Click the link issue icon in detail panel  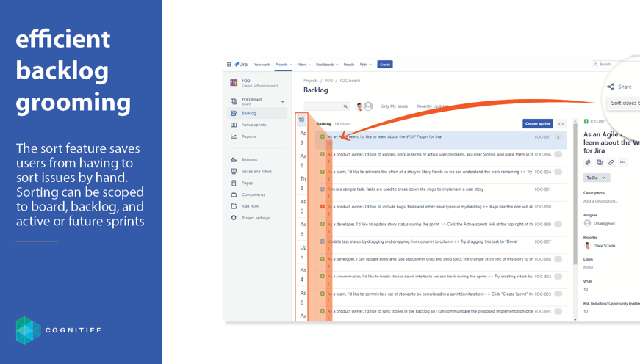[x=611, y=162]
